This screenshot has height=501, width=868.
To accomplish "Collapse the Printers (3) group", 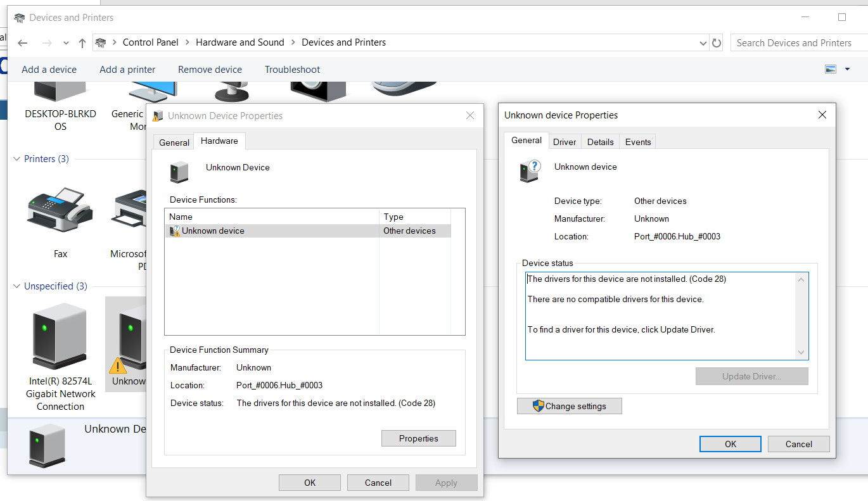I will 16,159.
